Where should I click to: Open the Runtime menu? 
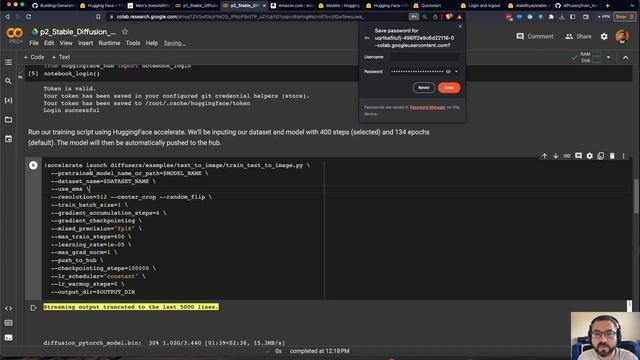click(109, 43)
